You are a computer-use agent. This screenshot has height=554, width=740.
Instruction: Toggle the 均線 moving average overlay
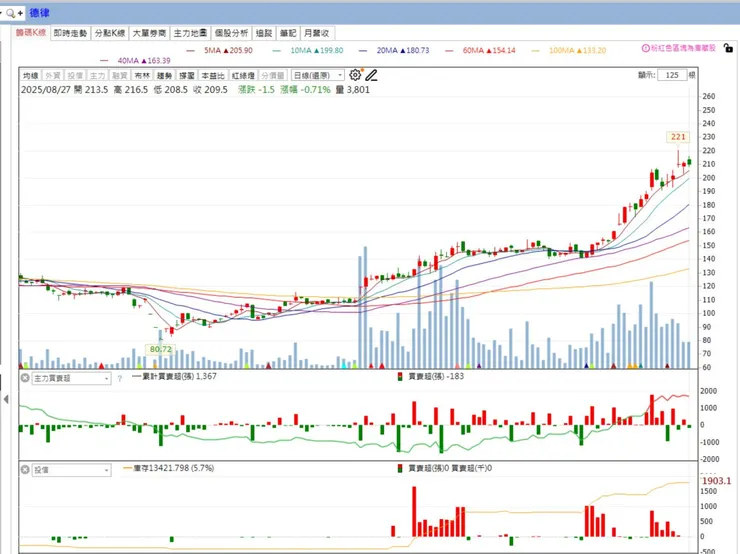click(x=31, y=76)
